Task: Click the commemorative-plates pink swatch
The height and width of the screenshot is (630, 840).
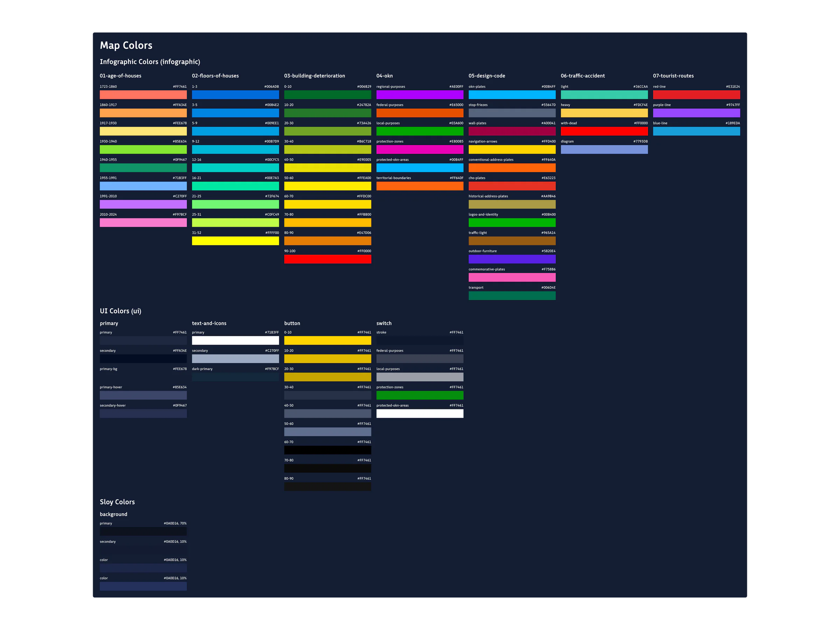Action: click(x=512, y=277)
